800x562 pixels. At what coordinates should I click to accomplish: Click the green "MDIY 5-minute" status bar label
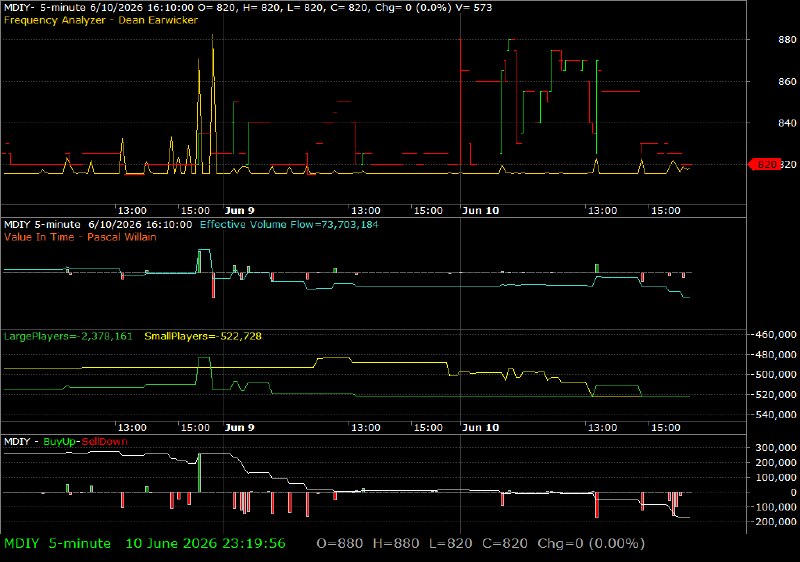tap(57, 544)
